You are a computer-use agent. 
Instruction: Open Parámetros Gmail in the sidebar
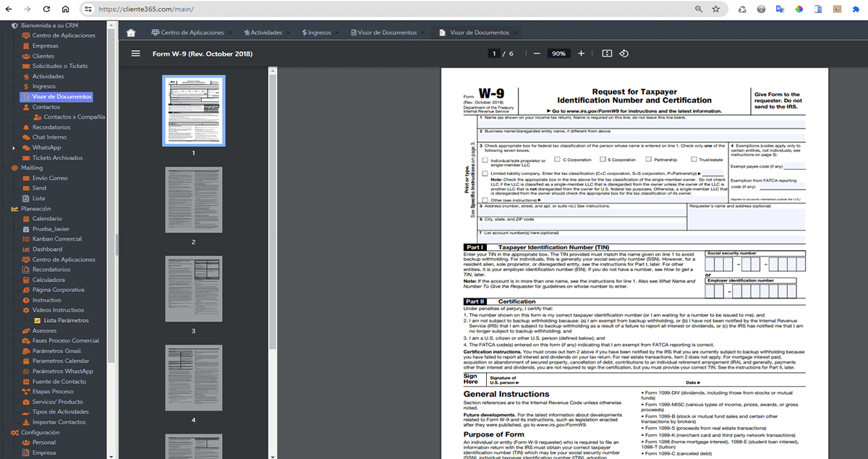(57, 351)
